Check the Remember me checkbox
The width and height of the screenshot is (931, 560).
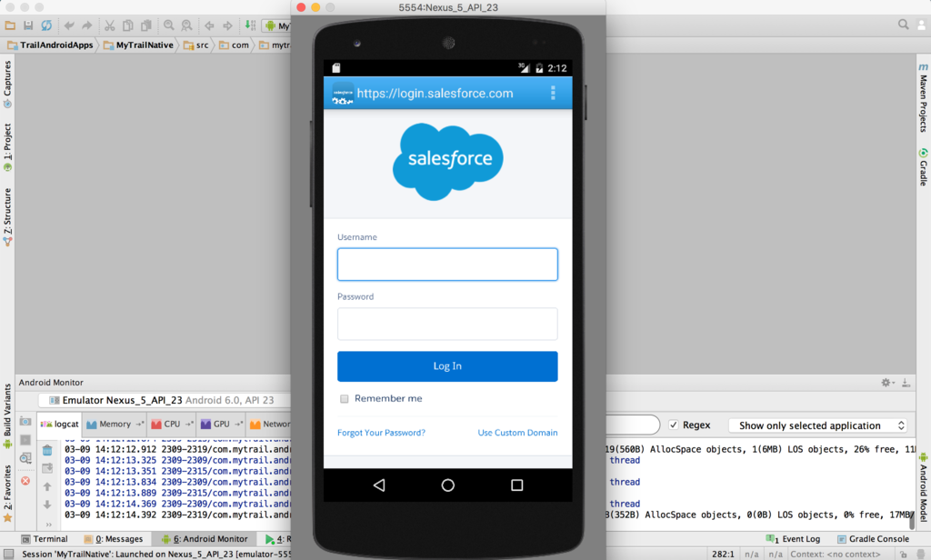click(x=344, y=398)
